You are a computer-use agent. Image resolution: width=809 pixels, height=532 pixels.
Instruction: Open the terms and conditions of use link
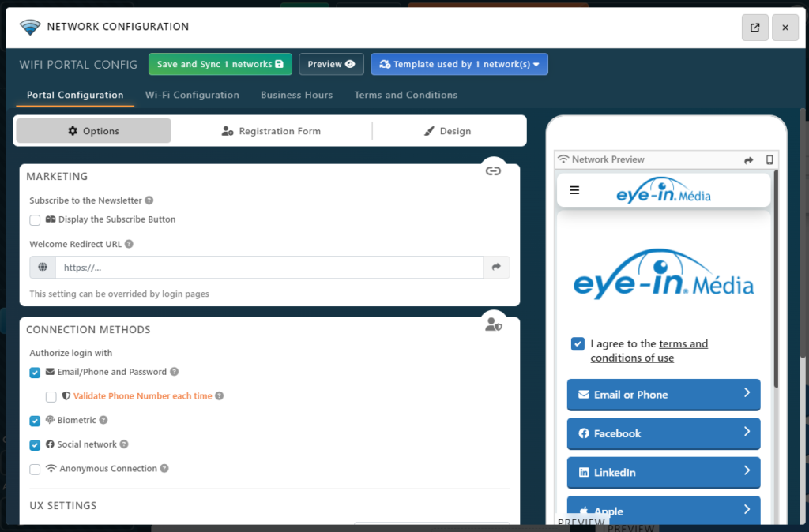coord(649,350)
